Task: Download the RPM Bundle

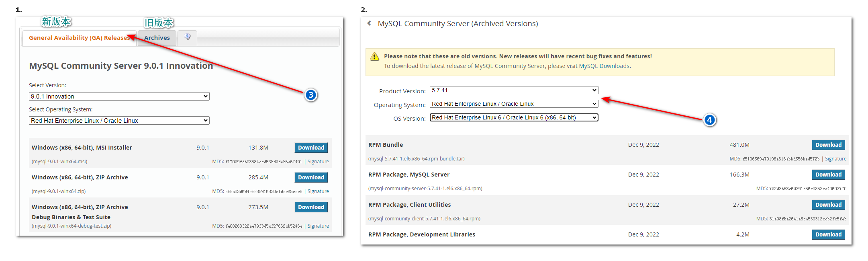Action: coord(829,145)
